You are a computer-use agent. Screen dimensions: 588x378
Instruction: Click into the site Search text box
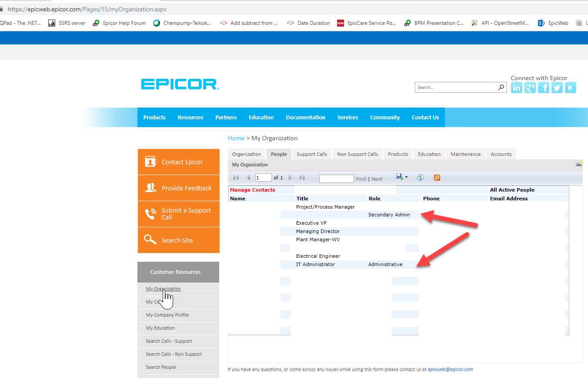[x=456, y=87]
